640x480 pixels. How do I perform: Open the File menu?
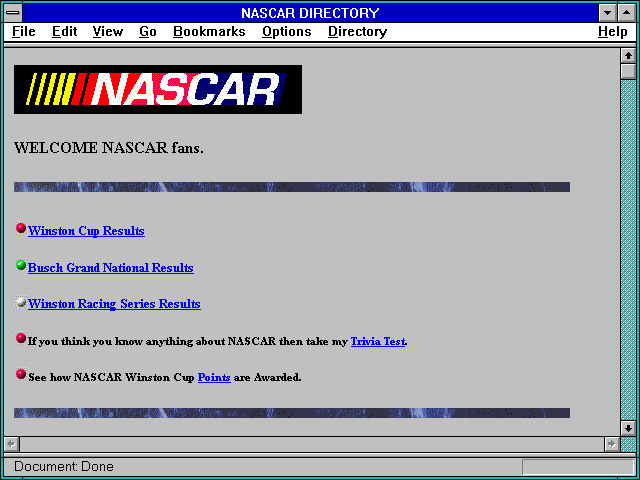24,31
